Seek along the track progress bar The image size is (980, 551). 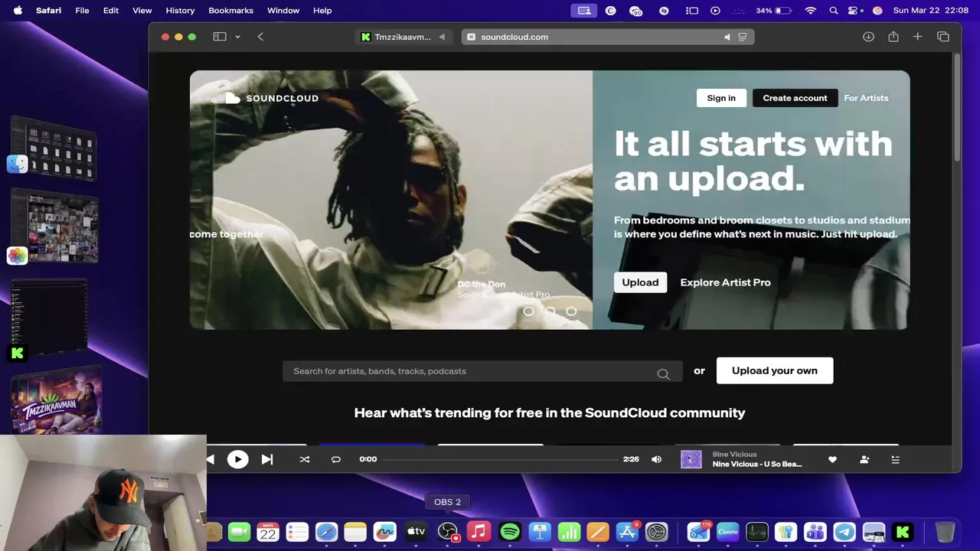[x=500, y=459]
